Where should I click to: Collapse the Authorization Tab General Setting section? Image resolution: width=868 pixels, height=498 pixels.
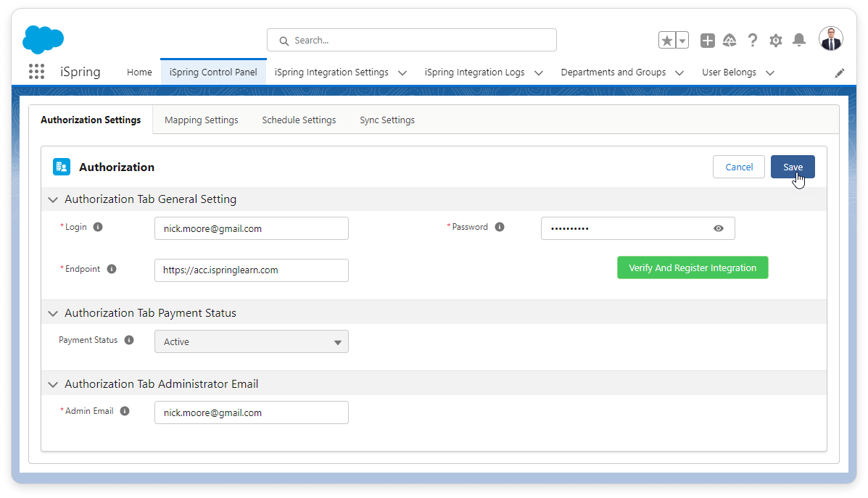[x=53, y=199]
